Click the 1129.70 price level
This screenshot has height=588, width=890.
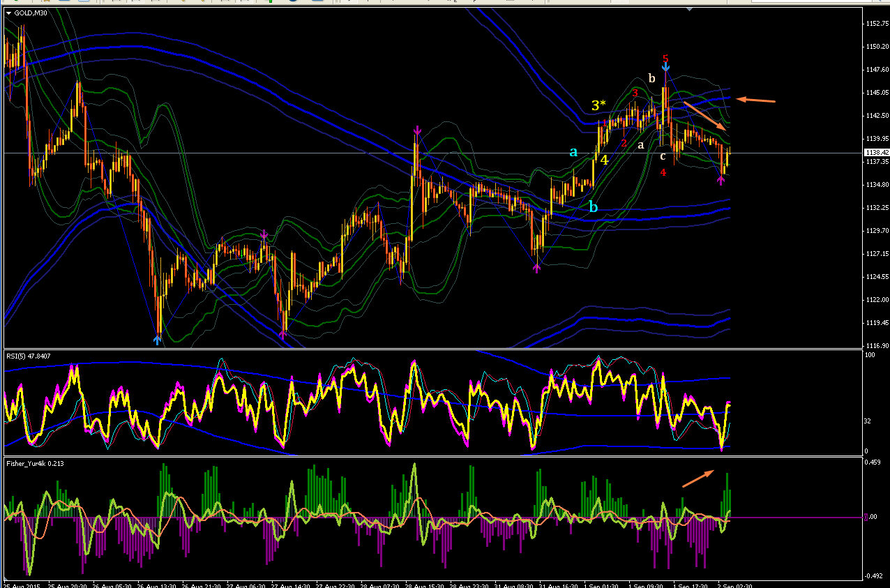(x=876, y=231)
